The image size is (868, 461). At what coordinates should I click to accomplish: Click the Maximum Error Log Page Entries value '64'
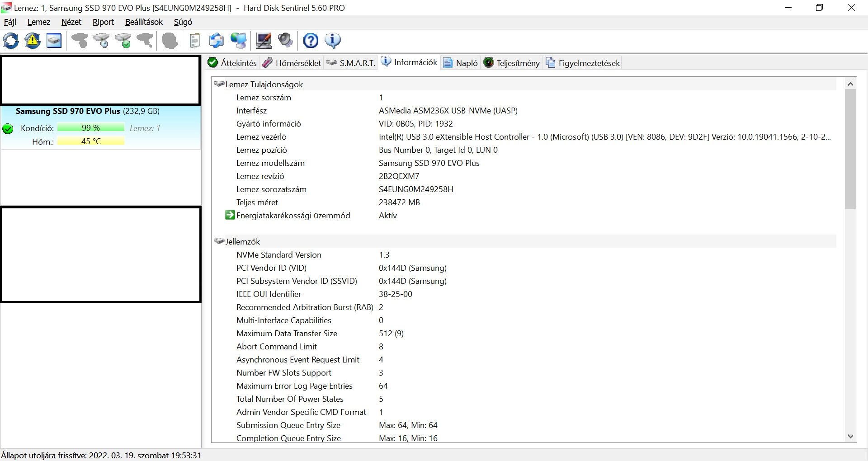click(383, 386)
